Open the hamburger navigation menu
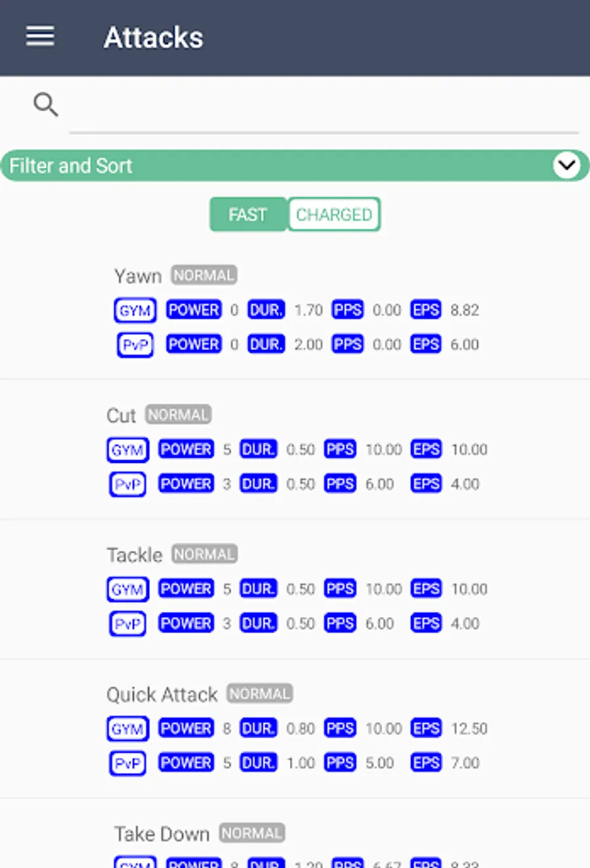The image size is (590, 868). [40, 36]
